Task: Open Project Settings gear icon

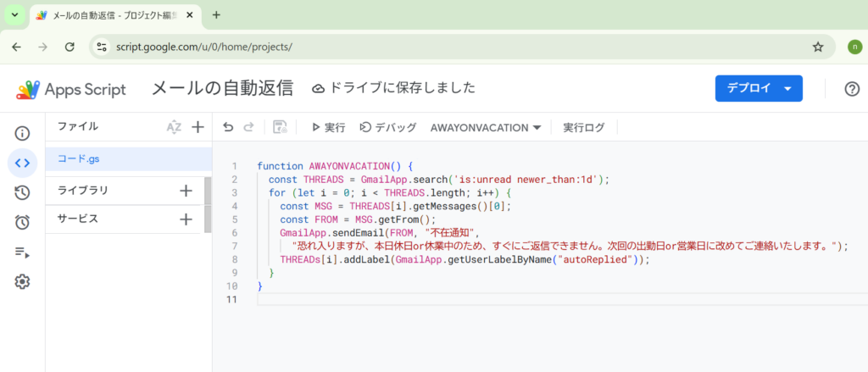Action: [x=23, y=281]
